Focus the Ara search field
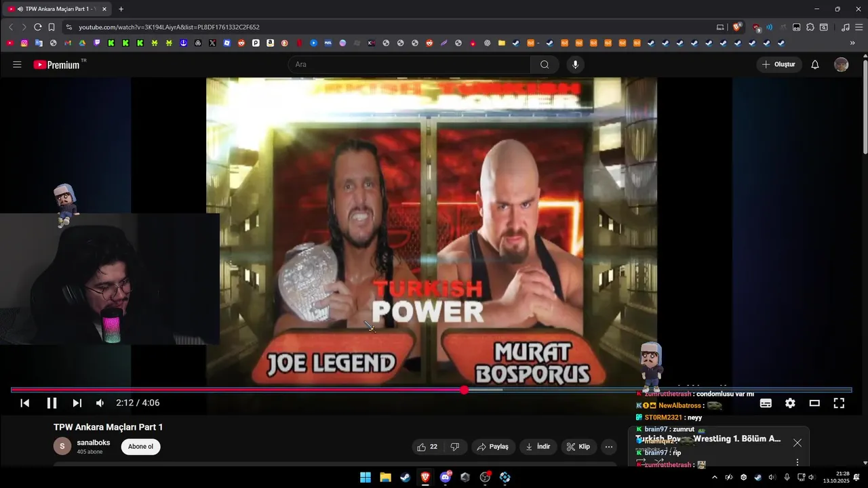868x488 pixels. pyautogui.click(x=410, y=64)
